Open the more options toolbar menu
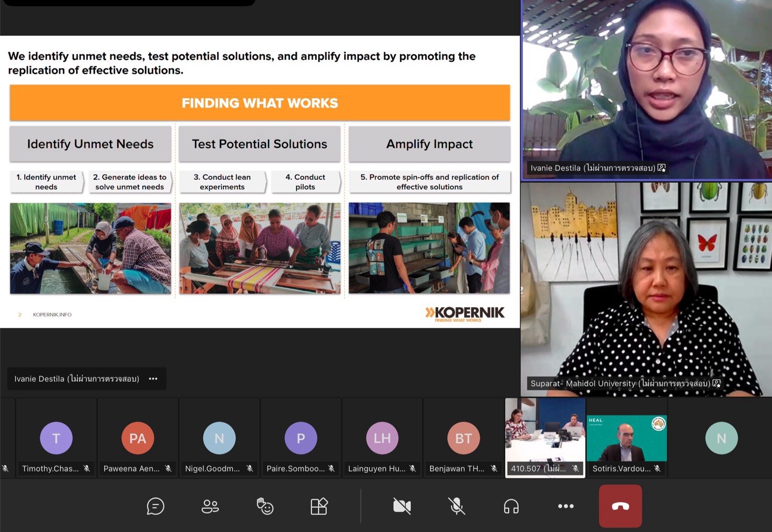772x532 pixels. pyautogui.click(x=566, y=506)
